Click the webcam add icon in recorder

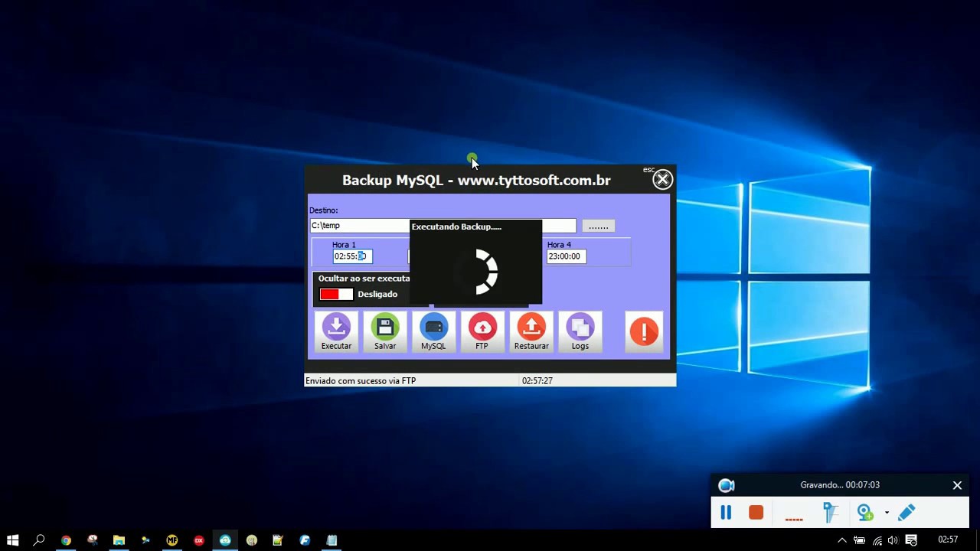coord(864,513)
